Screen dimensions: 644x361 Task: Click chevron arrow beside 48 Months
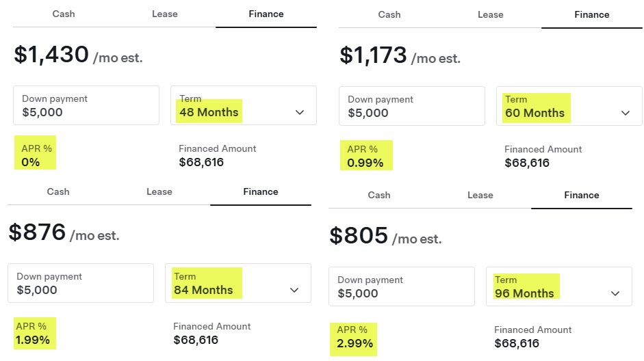pyautogui.click(x=300, y=113)
